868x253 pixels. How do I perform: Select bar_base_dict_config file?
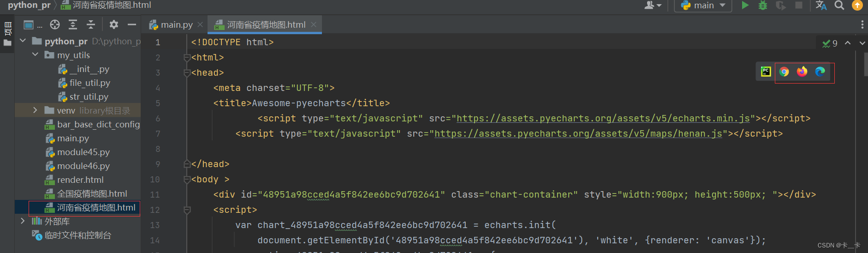coord(92,124)
